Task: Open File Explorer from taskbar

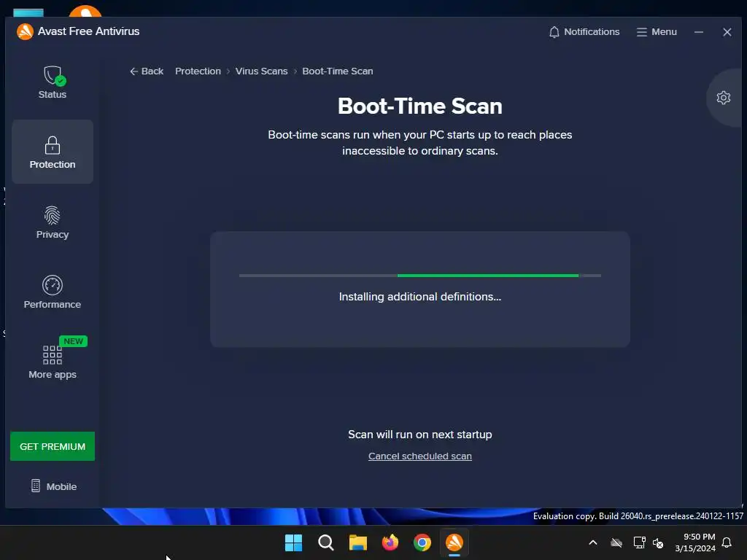Action: pyautogui.click(x=357, y=542)
